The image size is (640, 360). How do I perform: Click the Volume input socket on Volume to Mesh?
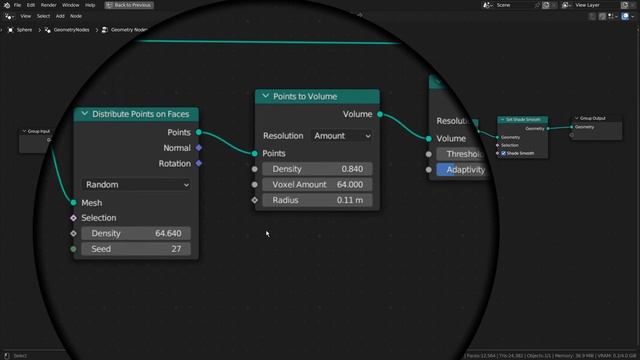point(429,139)
